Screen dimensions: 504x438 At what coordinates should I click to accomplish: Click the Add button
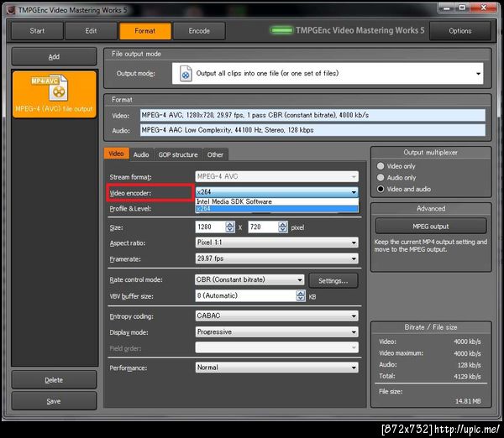tap(54, 57)
